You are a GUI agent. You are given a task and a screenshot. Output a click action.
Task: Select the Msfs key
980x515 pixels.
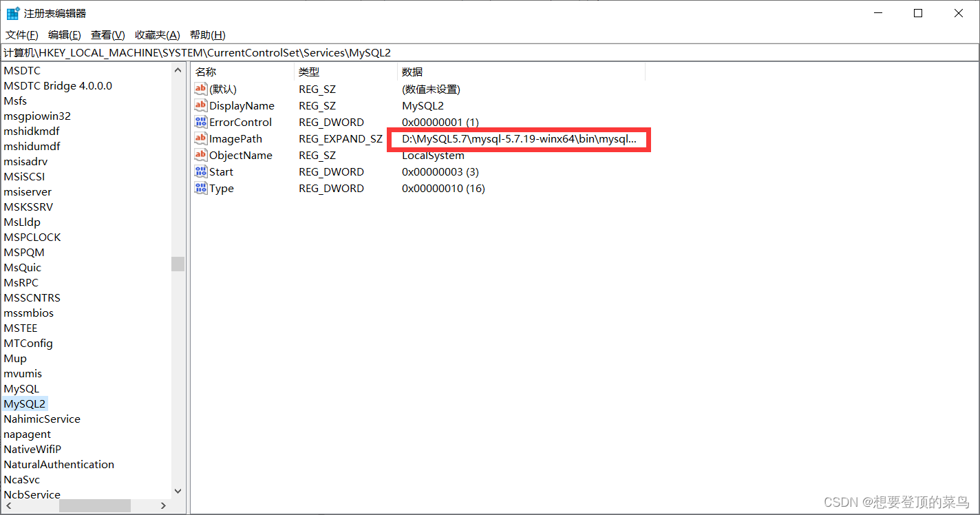coord(15,101)
